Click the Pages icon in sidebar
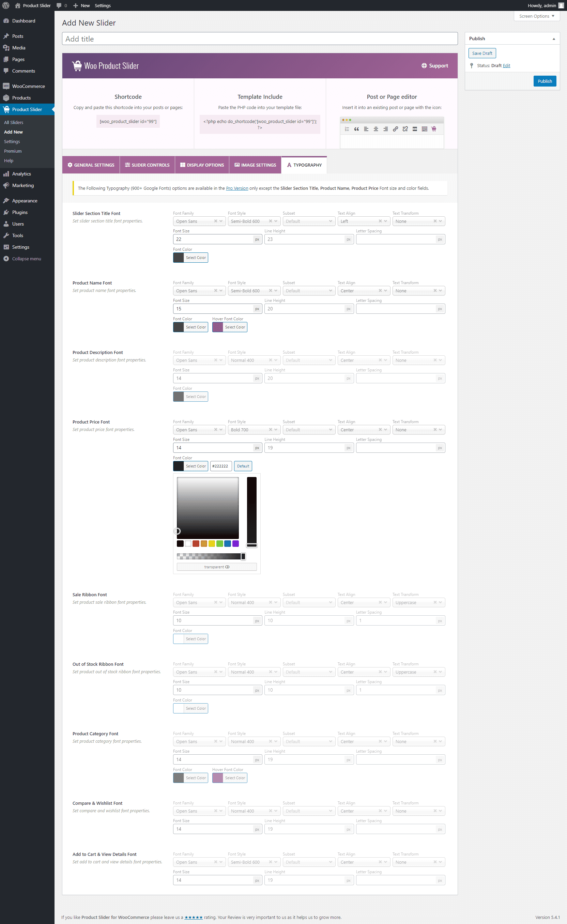Image resolution: width=567 pixels, height=924 pixels. [x=6, y=59]
